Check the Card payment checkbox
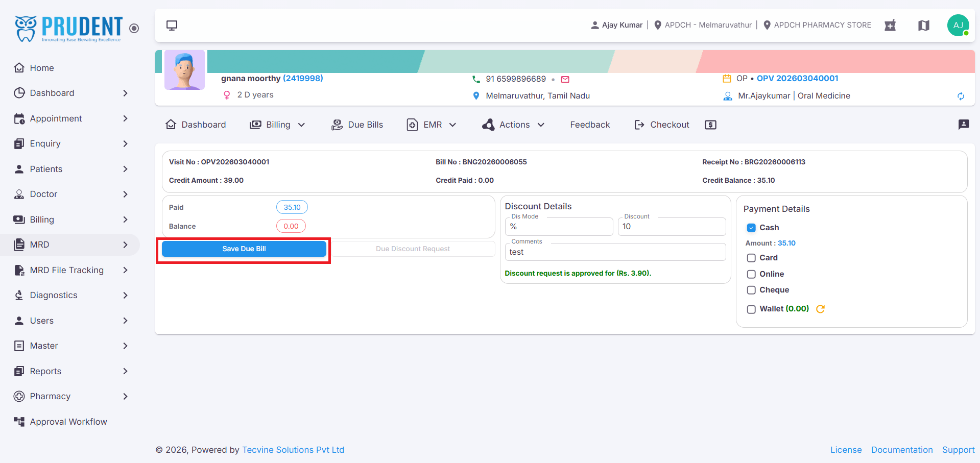 (x=751, y=258)
